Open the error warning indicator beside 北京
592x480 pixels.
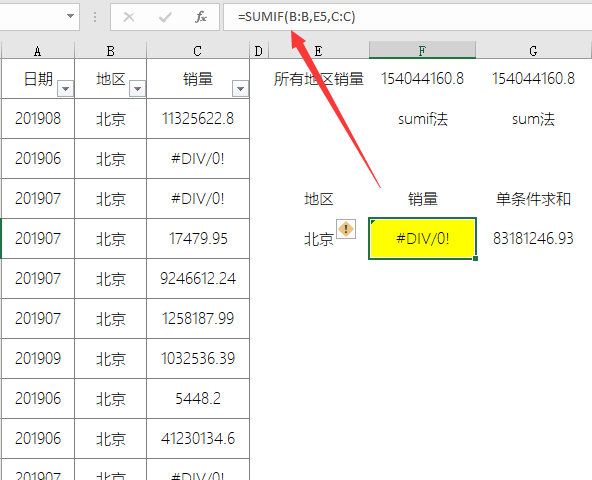click(x=346, y=229)
